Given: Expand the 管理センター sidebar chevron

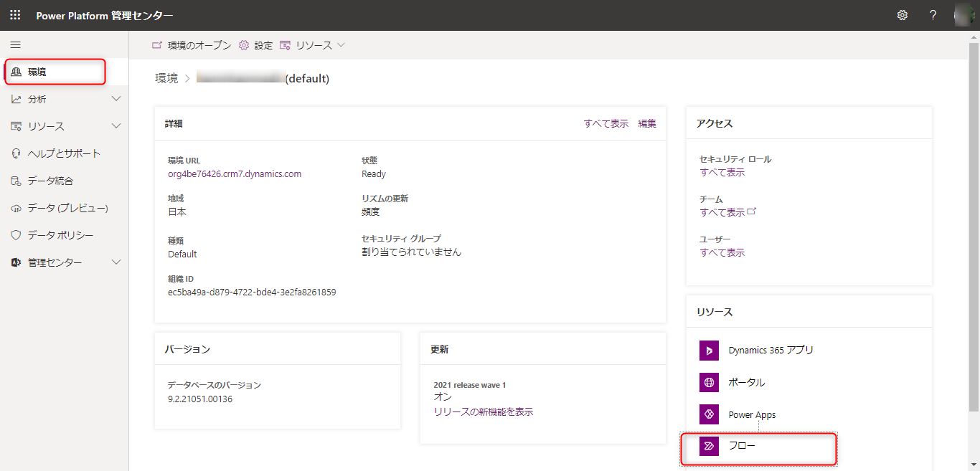Looking at the screenshot, I should pyautogui.click(x=117, y=262).
